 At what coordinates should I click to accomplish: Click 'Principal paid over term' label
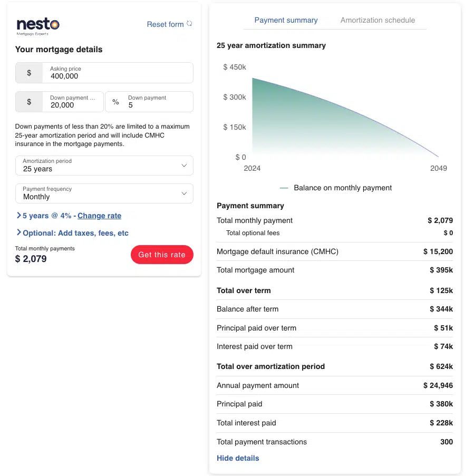(256, 328)
